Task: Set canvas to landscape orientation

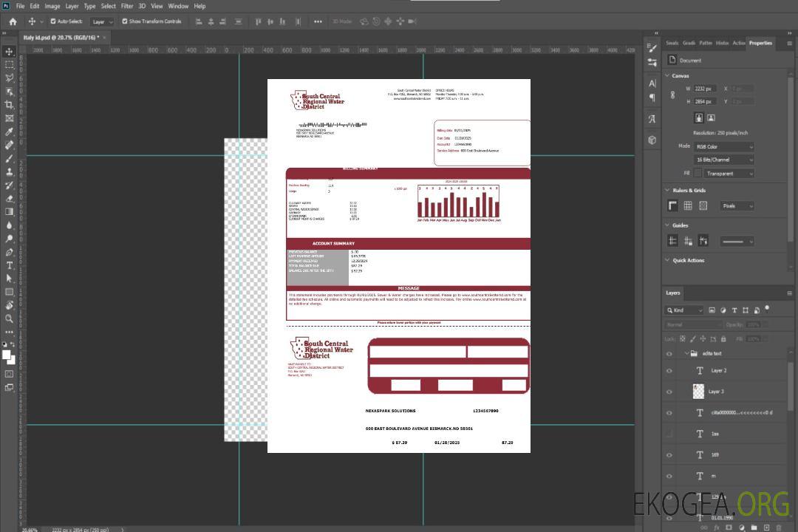Action: pyautogui.click(x=711, y=117)
